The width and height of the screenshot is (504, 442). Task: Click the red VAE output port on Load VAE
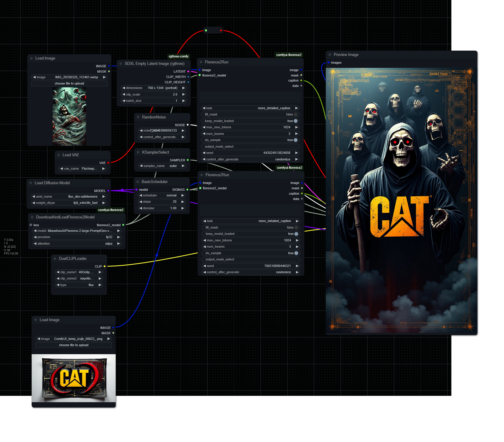coord(108,163)
